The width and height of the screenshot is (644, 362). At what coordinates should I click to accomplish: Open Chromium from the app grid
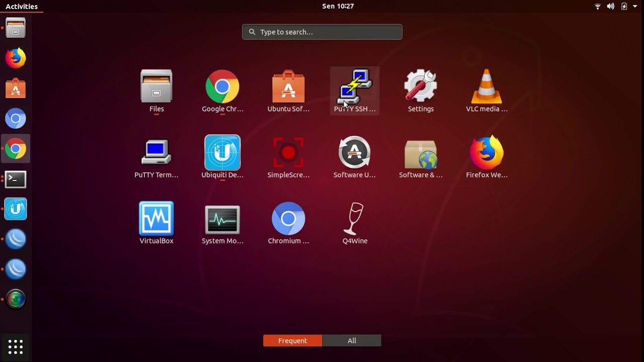coord(288,223)
